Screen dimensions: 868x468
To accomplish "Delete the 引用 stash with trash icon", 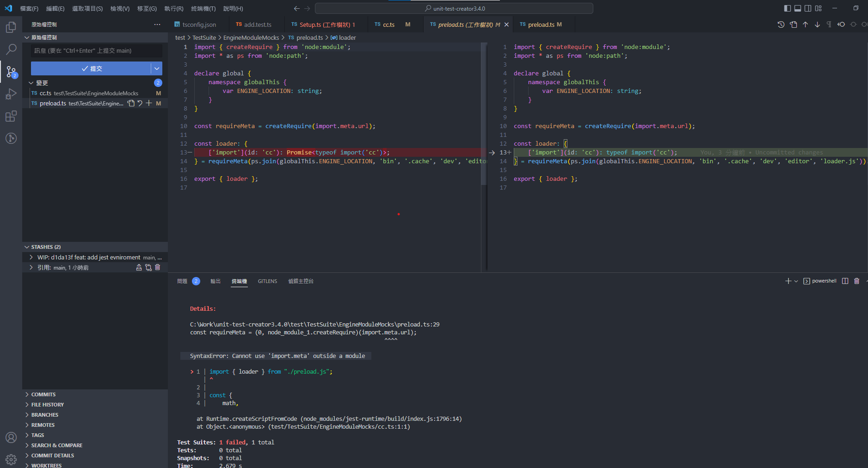I will pyautogui.click(x=158, y=267).
